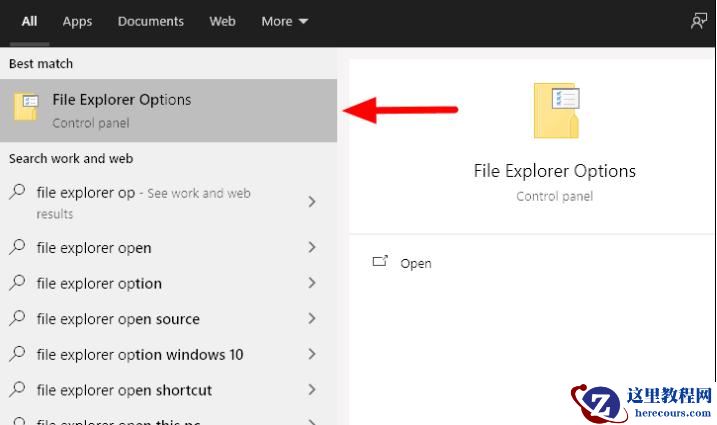Click the File Explorer Options folder icon in Best match
This screenshot has width=717, height=425.
26,107
